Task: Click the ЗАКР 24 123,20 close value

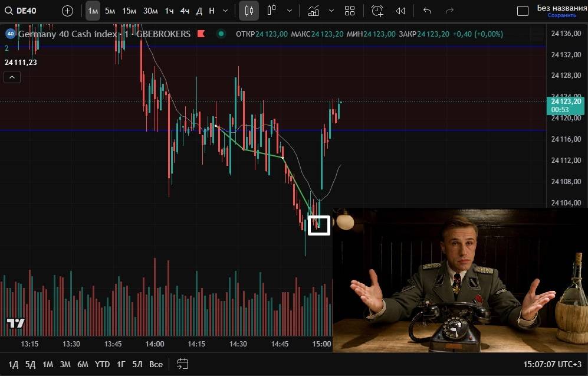Action: pyautogui.click(x=424, y=34)
